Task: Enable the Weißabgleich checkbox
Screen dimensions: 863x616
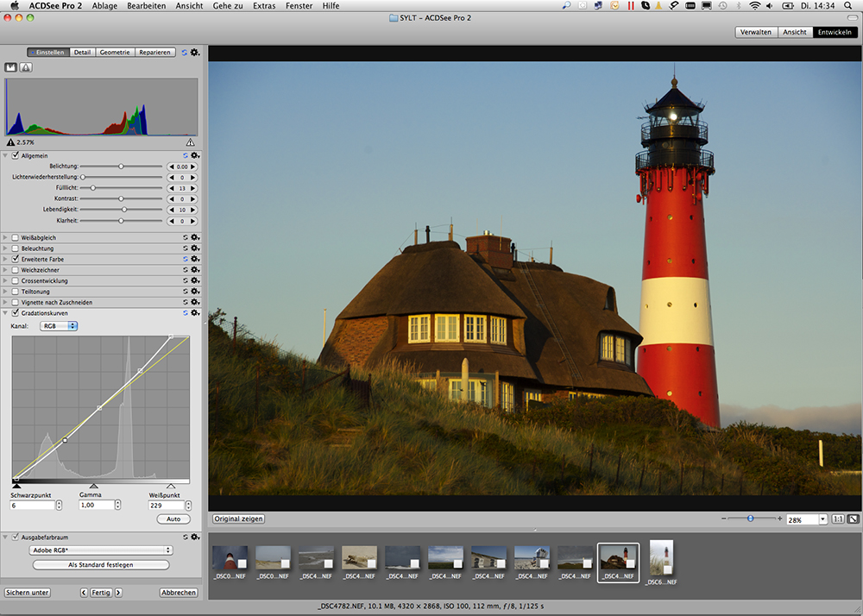Action: pyautogui.click(x=16, y=237)
